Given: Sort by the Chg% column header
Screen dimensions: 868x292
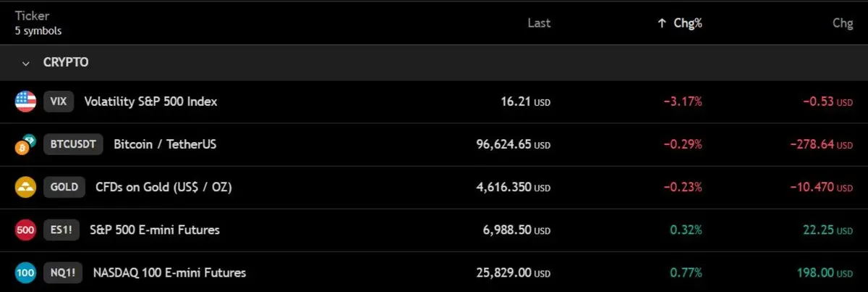Looking at the screenshot, I should (x=687, y=23).
